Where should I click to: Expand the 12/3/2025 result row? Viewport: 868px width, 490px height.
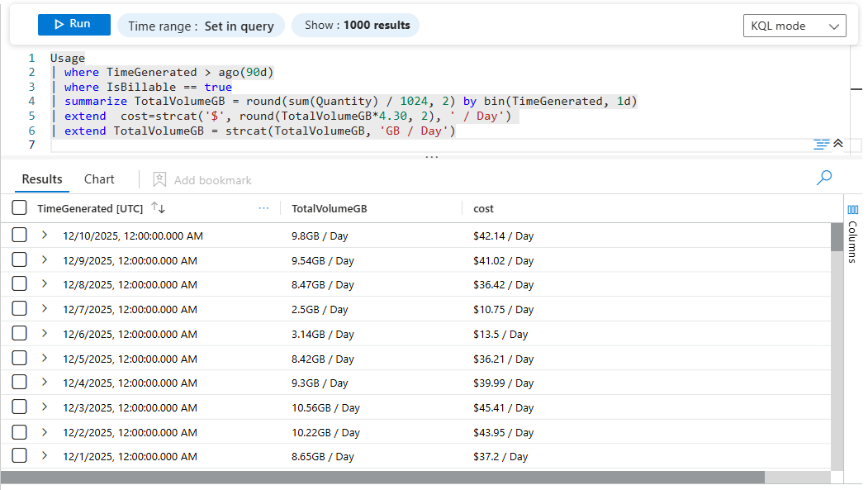(45, 407)
